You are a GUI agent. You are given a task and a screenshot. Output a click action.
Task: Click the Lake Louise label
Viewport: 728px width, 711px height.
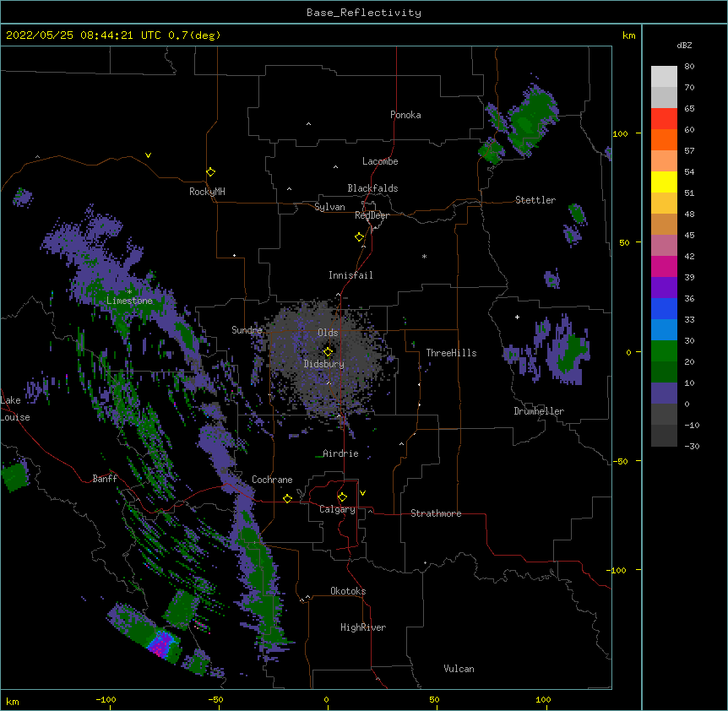tap(15, 409)
